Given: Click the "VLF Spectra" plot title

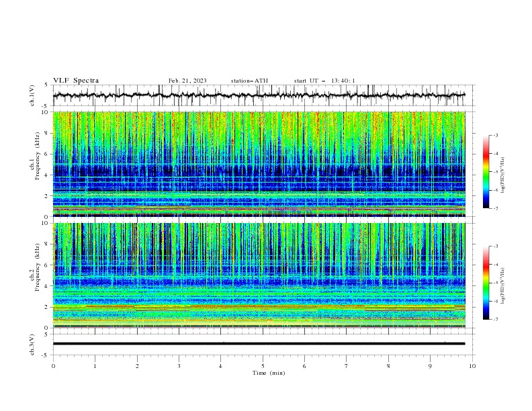Looking at the screenshot, I should [76, 81].
